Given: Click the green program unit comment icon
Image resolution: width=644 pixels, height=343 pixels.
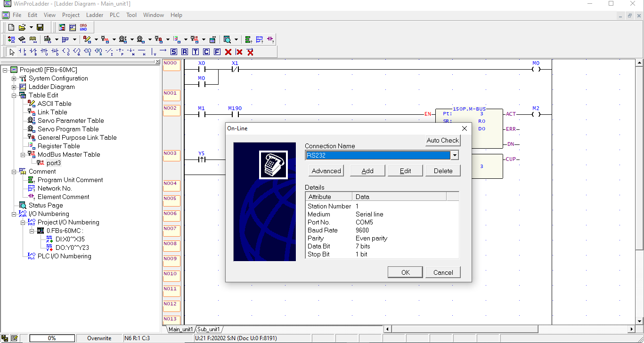Looking at the screenshot, I should pyautogui.click(x=248, y=39).
